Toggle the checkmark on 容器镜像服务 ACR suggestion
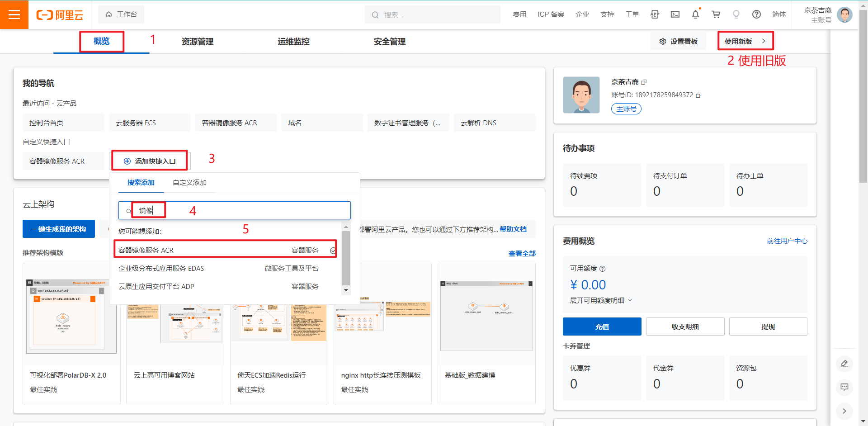 pos(333,251)
